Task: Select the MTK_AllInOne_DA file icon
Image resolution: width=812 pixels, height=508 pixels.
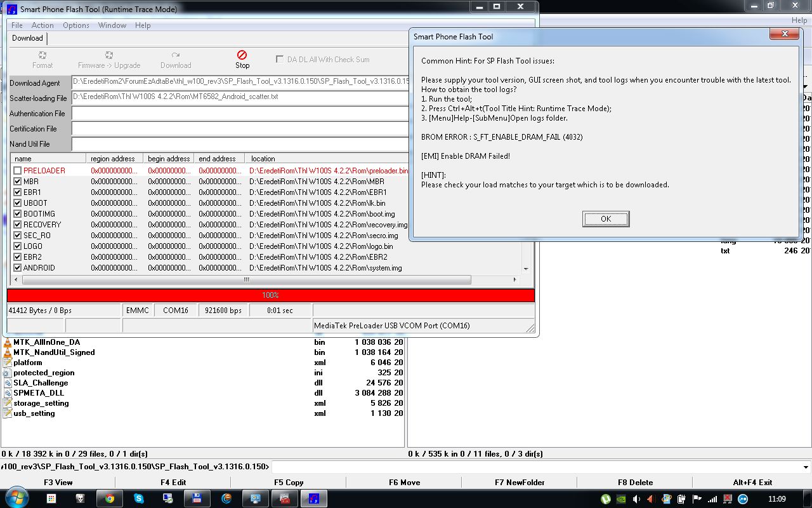Action: [8, 342]
